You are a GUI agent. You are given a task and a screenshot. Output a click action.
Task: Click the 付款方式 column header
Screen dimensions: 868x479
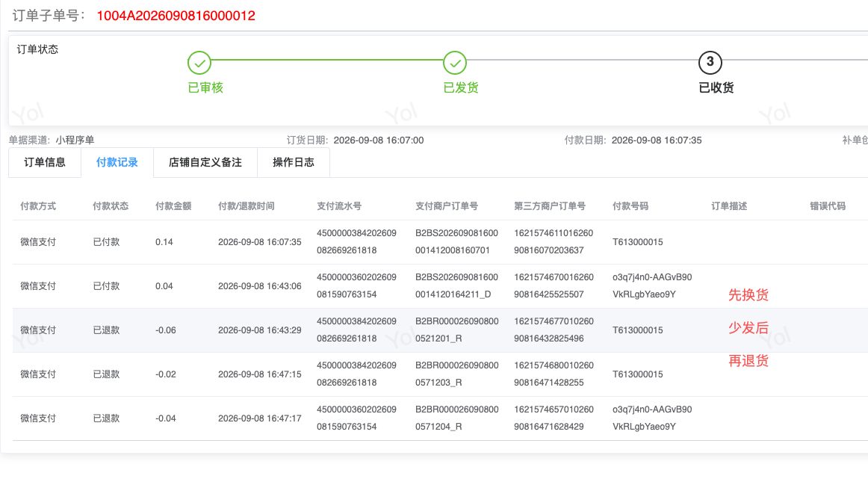pos(38,206)
